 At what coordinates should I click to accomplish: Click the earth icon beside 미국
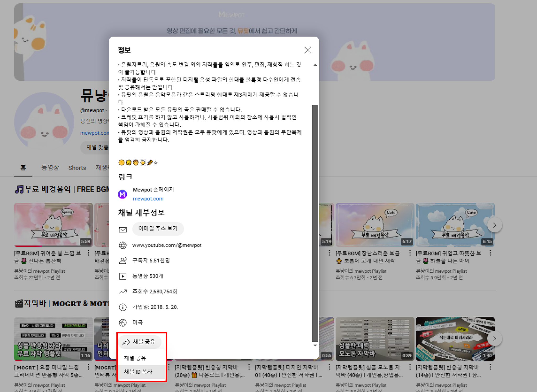pos(123,323)
